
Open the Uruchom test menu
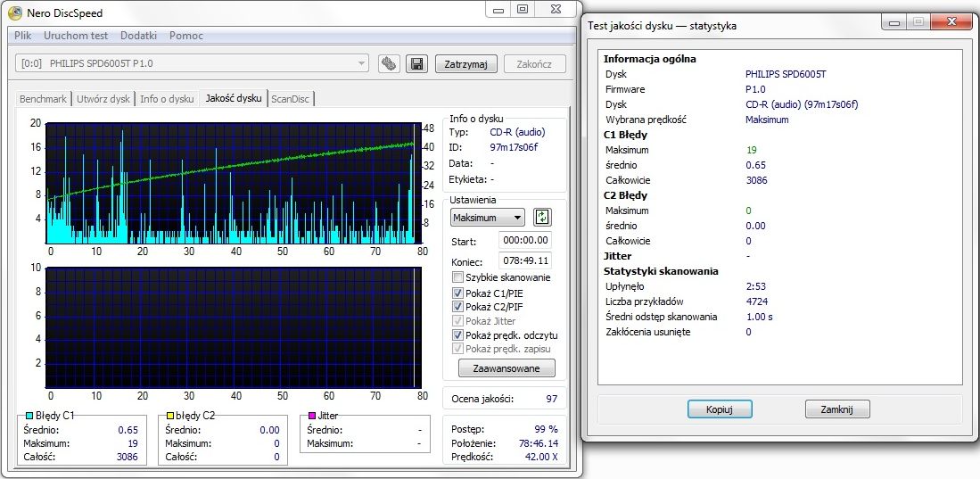(76, 36)
